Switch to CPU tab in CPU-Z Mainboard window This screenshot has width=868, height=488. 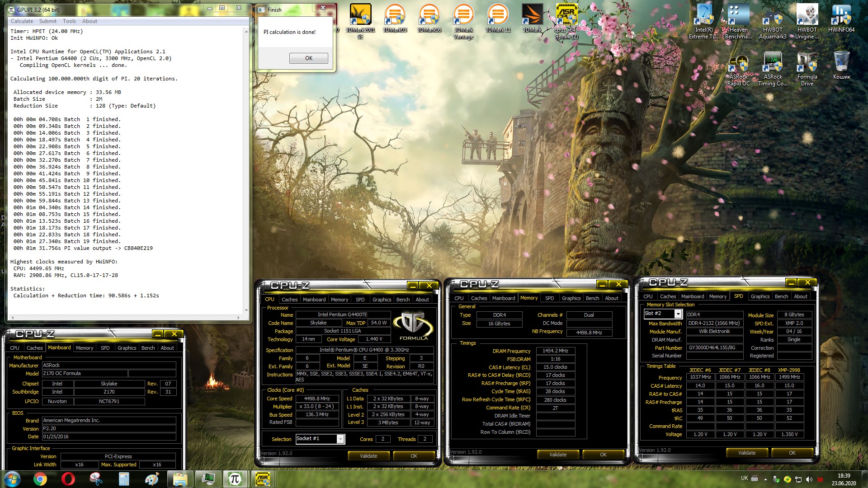click(x=14, y=348)
